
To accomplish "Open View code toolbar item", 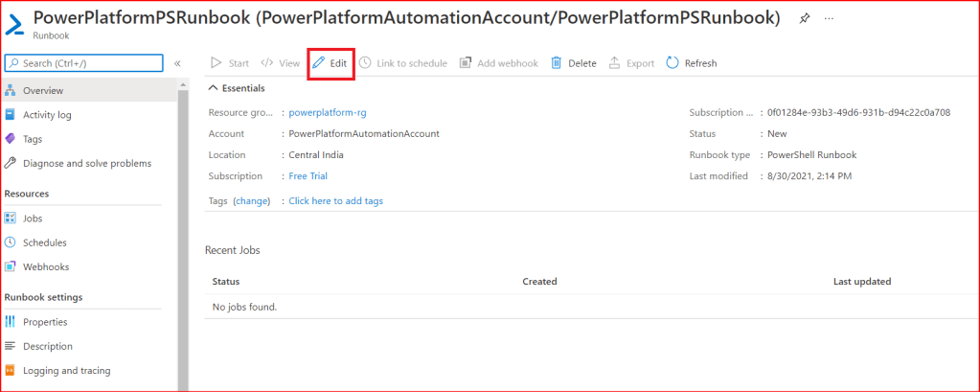I will tap(281, 63).
